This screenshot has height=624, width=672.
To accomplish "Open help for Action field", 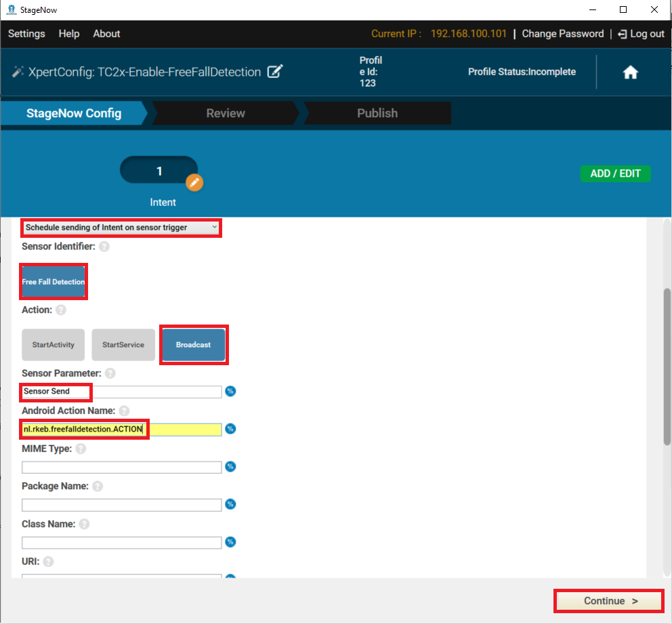I will coord(61,310).
